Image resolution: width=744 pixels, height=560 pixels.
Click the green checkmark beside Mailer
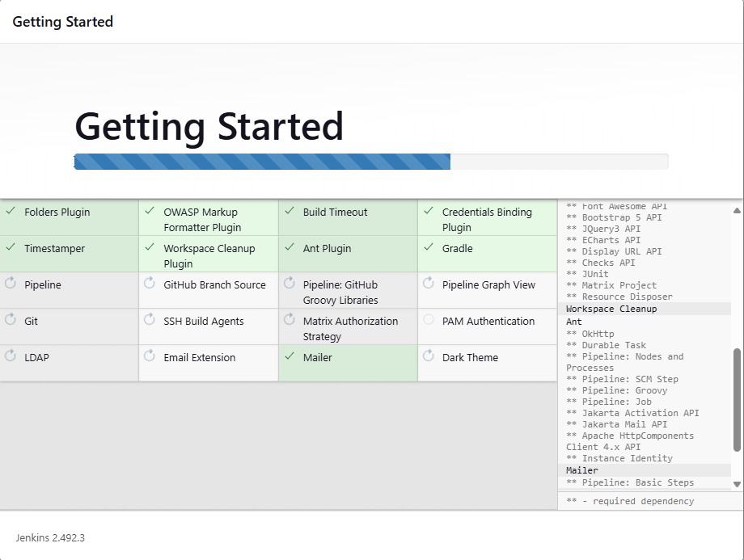[290, 356]
